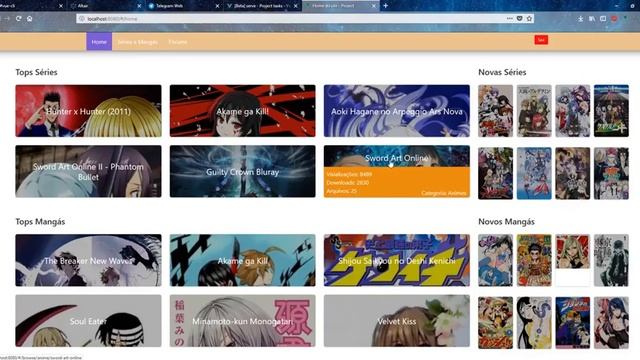Close the Telegram Web tab
Viewport: 640px width, 360px height.
point(217,6)
